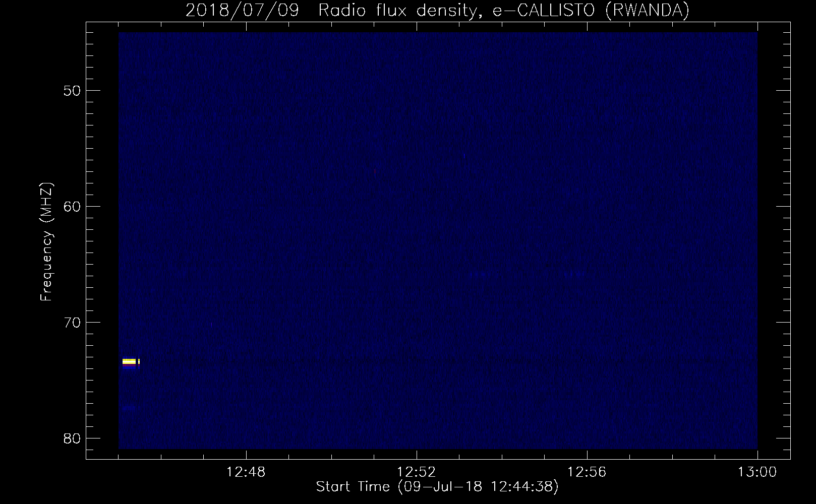Click the '12:56' time tick label
Image resolution: width=816 pixels, height=504 pixels.
[587, 472]
